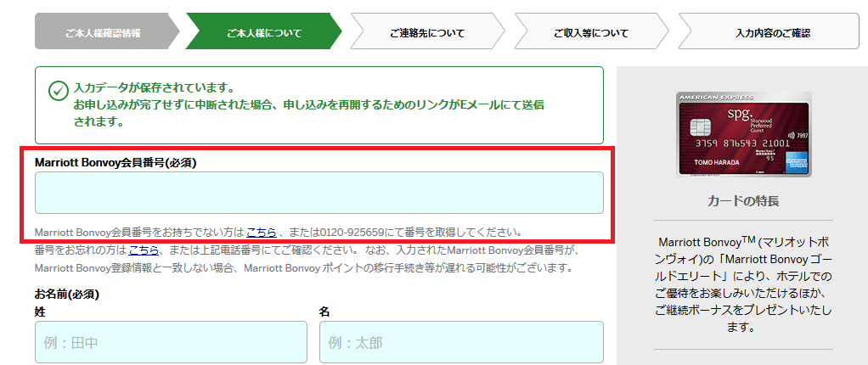This screenshot has height=365, width=868.
Task: Open こちら link for forgotten member number
Action: 144,250
